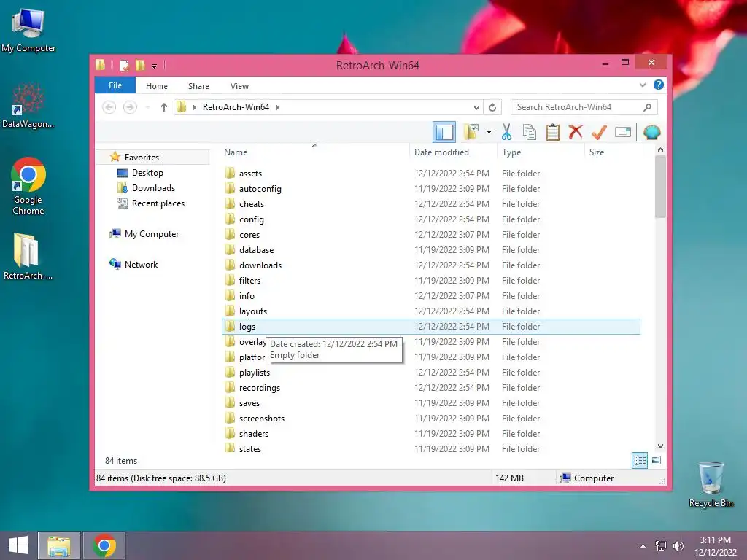Click the window system folder icon in title bar
Viewport: 747px width, 560px height.
101,65
